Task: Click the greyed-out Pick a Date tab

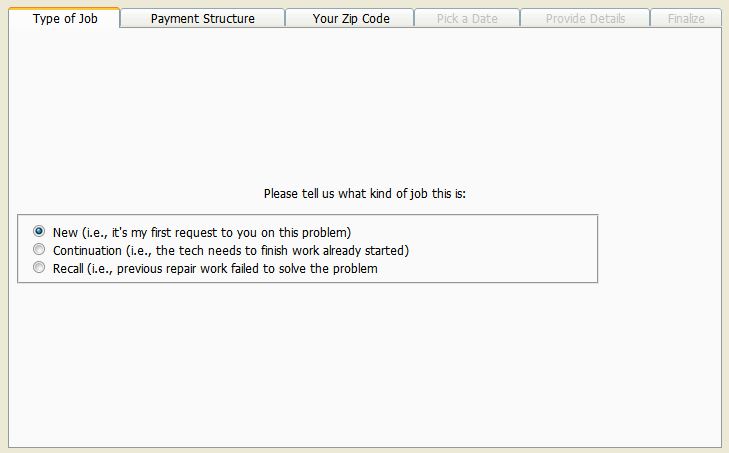Action: coord(467,18)
